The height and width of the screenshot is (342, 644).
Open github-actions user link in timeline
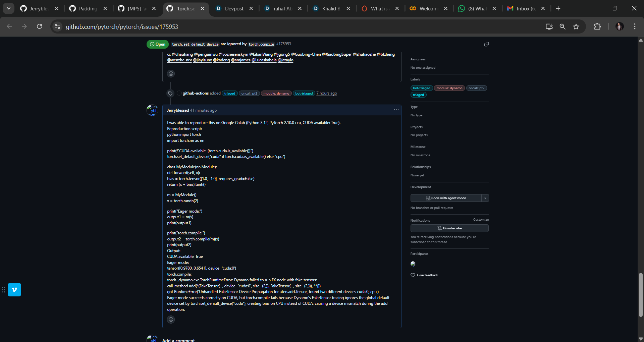click(196, 93)
